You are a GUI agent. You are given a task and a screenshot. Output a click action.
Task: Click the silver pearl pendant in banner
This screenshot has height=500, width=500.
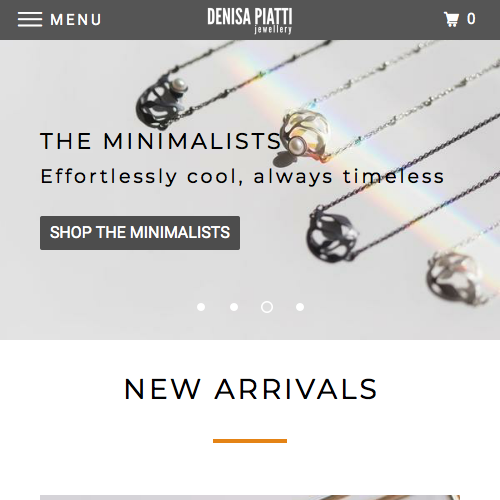305,137
